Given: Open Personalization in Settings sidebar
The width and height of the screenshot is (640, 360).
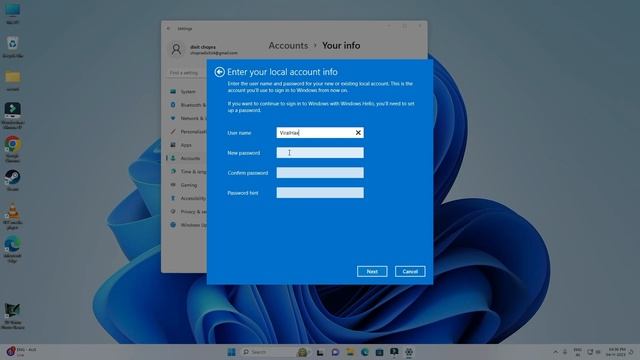Looking at the screenshot, I should coord(186,132).
